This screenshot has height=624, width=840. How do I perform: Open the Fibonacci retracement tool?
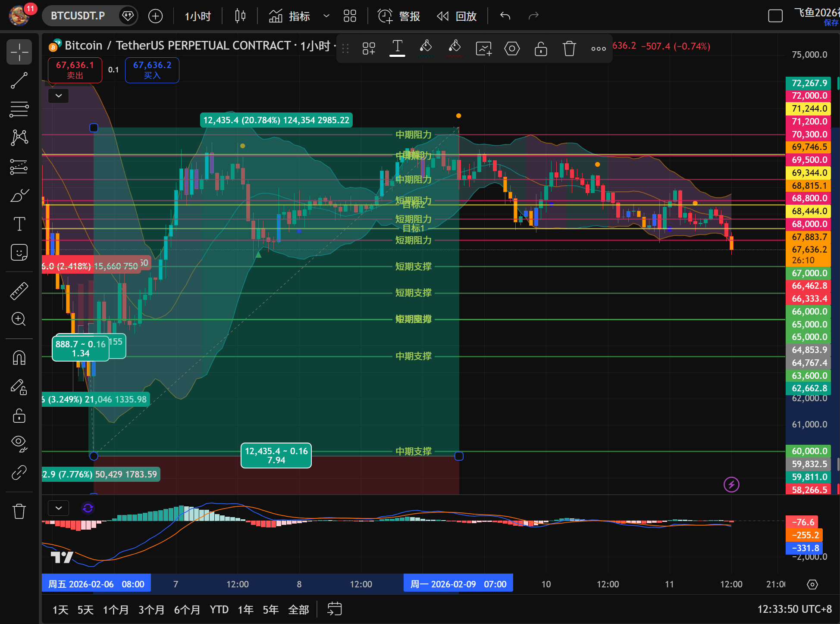coord(19,109)
